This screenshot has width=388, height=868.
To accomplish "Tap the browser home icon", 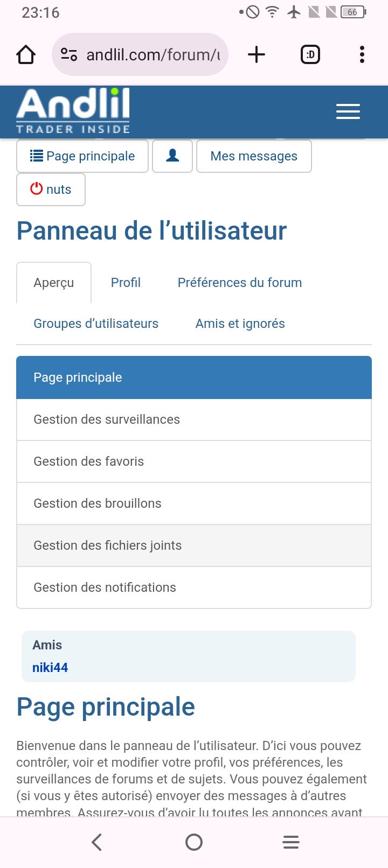I will point(26,55).
